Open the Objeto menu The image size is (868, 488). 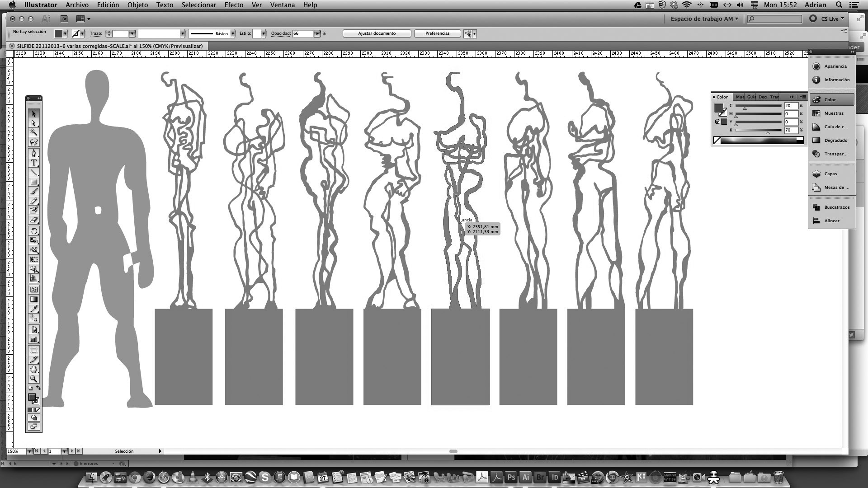[137, 5]
